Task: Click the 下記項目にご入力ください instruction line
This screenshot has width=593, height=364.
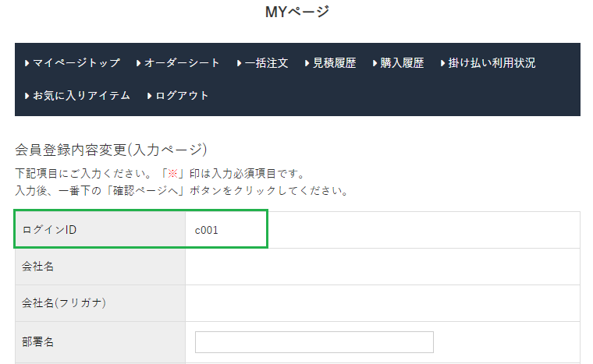Action: pos(159,173)
